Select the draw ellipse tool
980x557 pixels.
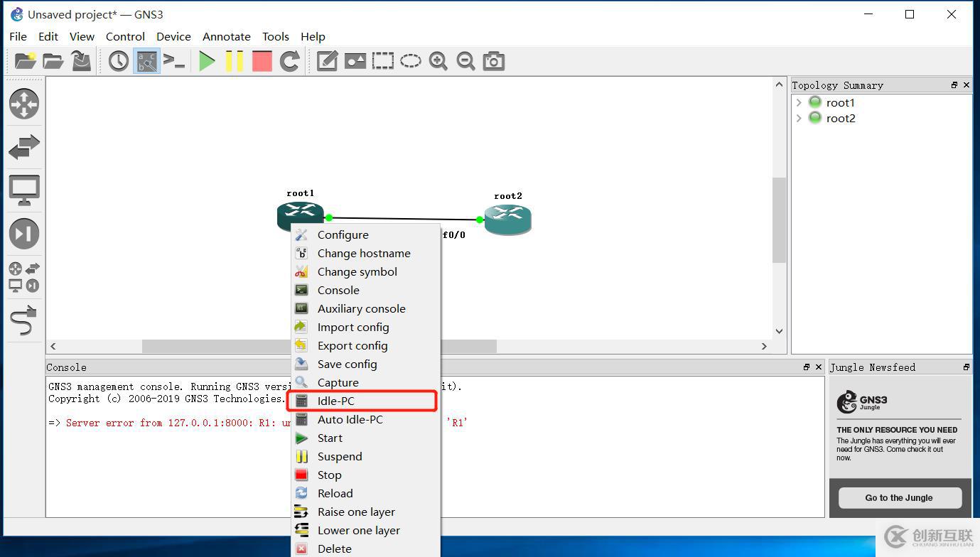click(411, 61)
